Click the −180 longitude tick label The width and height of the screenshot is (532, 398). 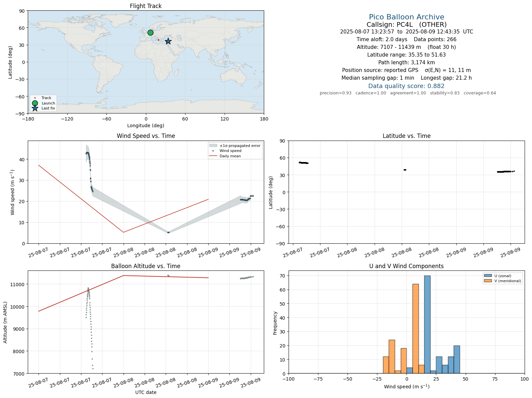(x=28, y=119)
